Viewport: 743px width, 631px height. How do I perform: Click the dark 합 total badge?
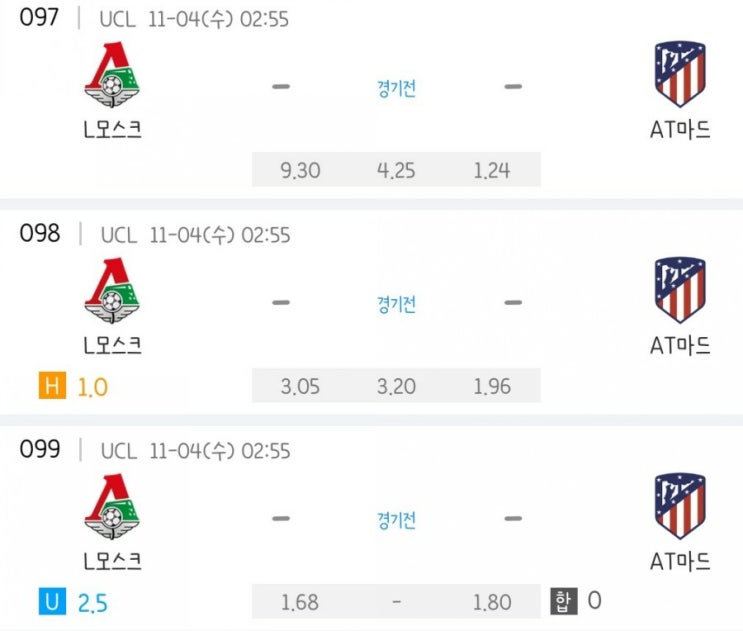coord(563,601)
